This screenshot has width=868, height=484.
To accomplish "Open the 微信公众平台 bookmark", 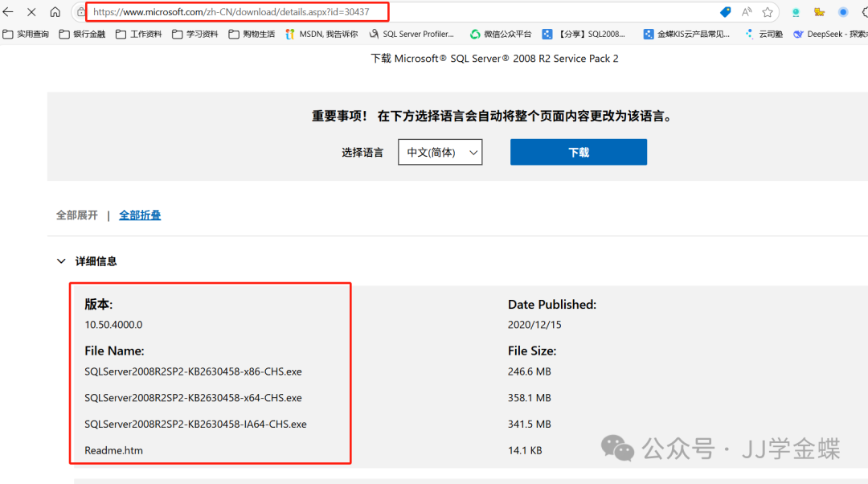I will [501, 34].
